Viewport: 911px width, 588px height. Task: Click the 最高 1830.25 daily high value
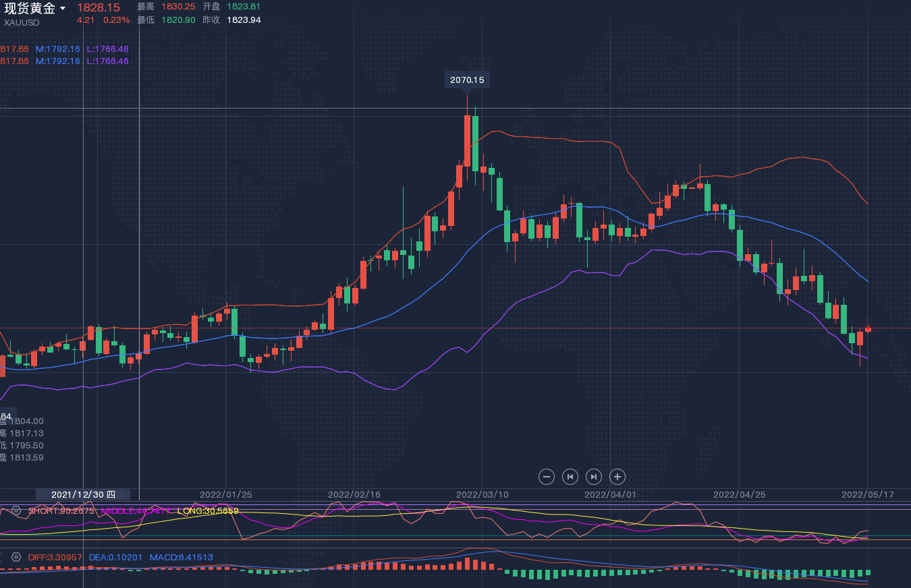178,6
